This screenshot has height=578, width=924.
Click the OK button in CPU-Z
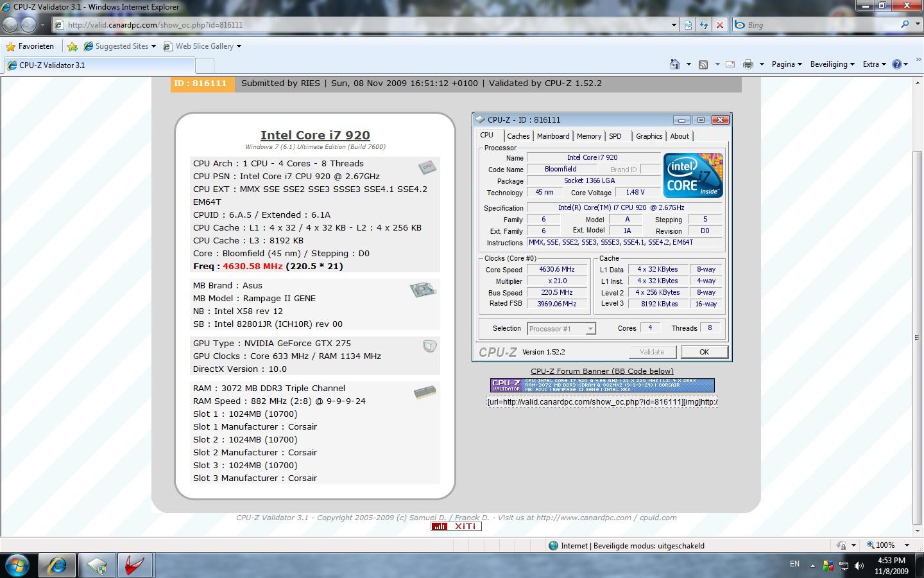704,352
